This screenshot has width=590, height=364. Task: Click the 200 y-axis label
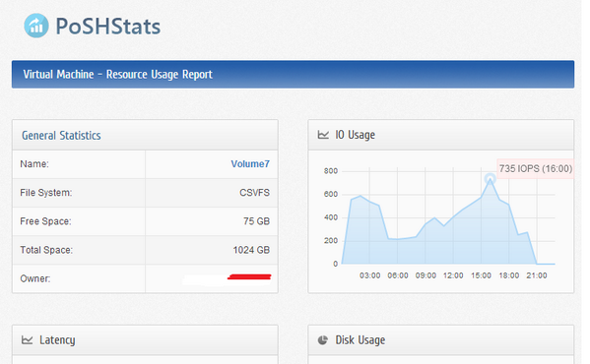(331, 240)
